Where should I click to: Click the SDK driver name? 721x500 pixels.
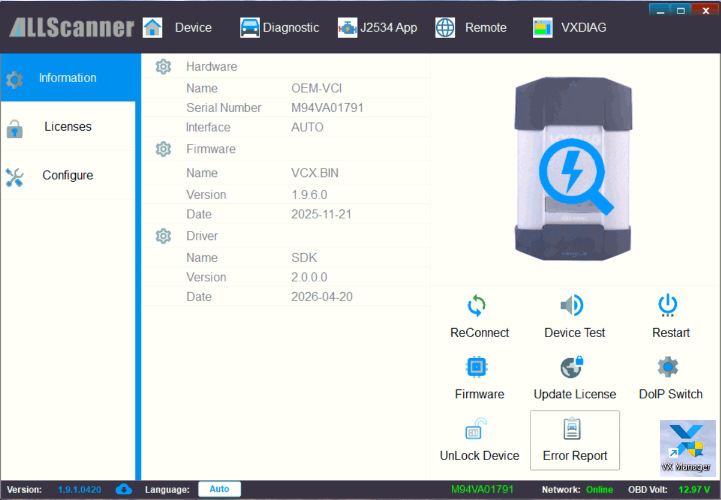coord(304,258)
